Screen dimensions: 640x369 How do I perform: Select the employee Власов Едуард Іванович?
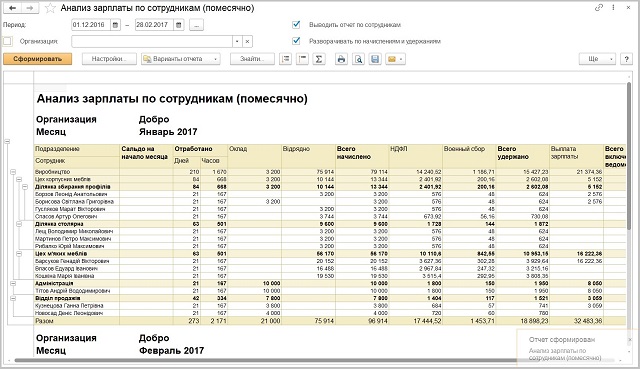pyautogui.click(x=66, y=269)
